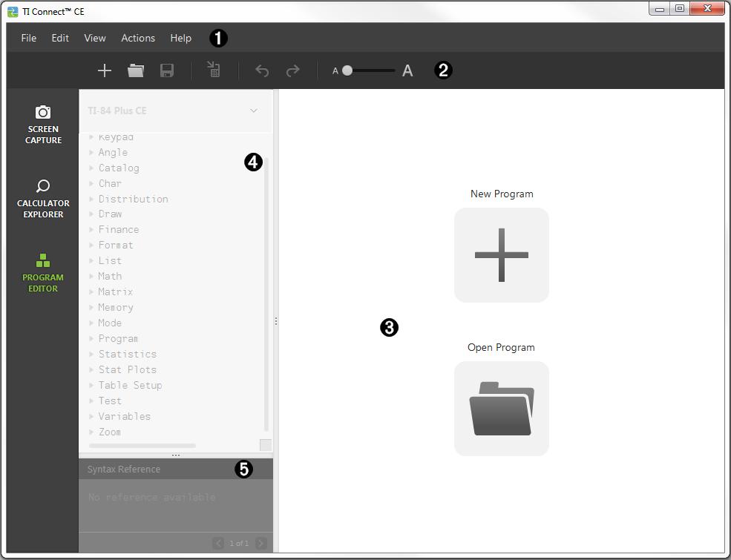Click the 'No reference available' text
This screenshot has width=731, height=560.
152,497
